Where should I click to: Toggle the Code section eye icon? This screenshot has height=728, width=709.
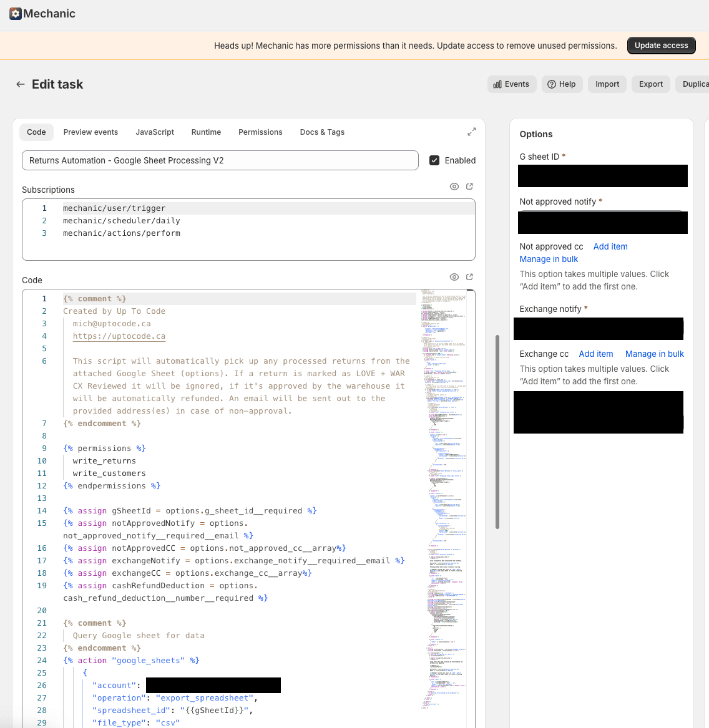[454, 277]
